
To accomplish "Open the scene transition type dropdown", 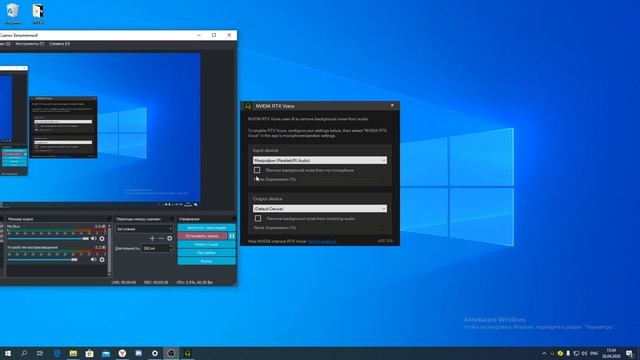I will coord(144,229).
